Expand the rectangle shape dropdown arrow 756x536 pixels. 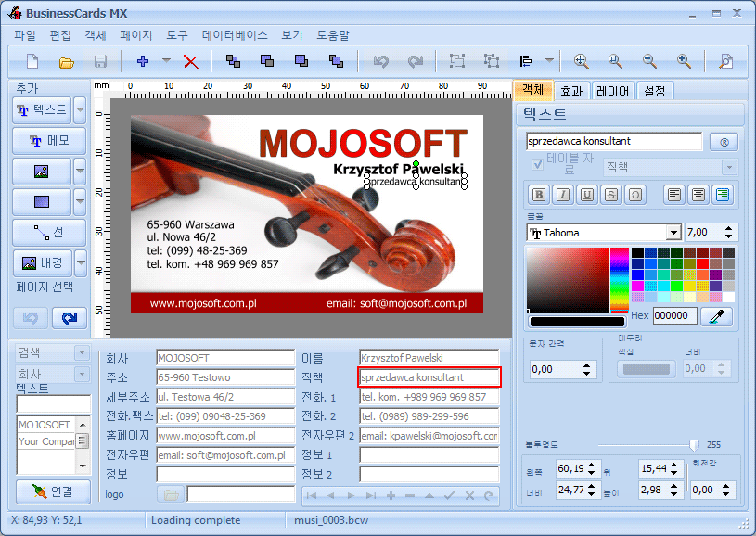(80, 201)
